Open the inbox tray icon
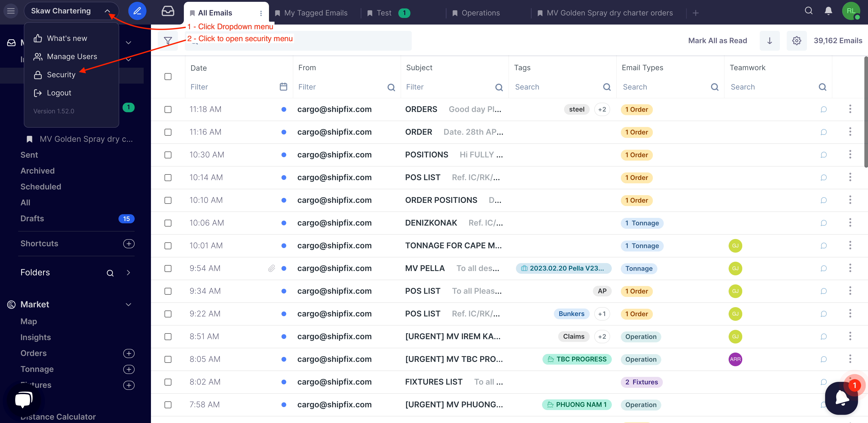This screenshot has width=868, height=423. (168, 11)
